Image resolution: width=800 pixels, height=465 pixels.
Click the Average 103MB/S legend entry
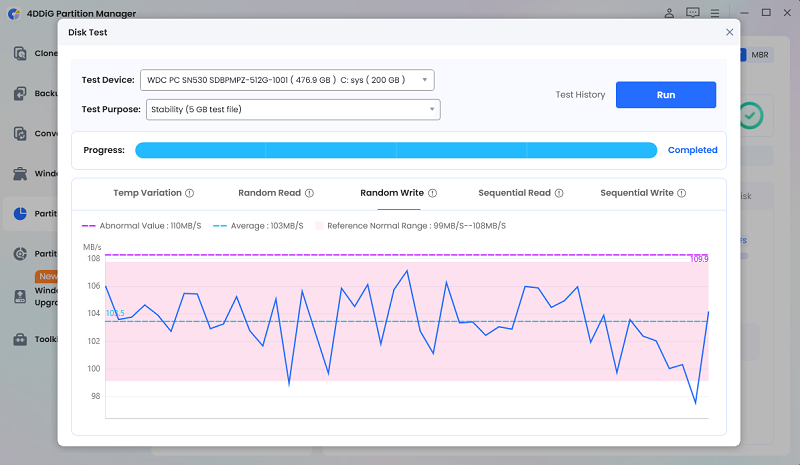(258, 226)
